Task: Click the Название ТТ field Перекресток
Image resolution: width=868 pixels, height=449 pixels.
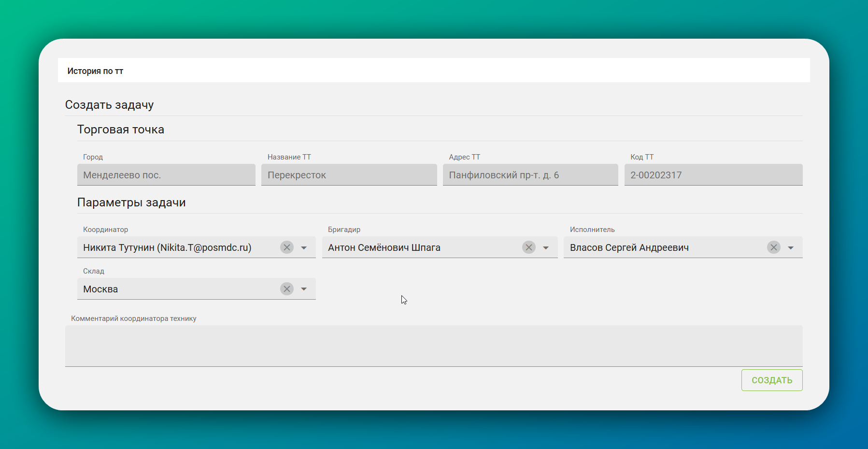Action: click(349, 175)
